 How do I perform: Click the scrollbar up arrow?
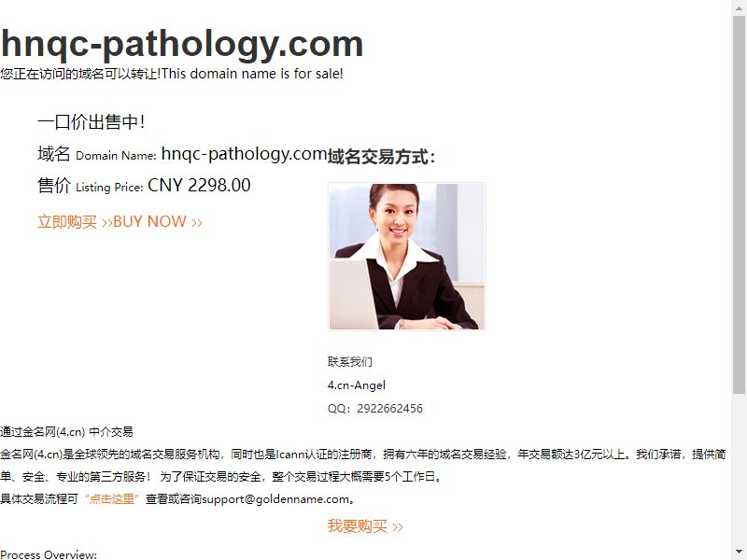[739, 7]
